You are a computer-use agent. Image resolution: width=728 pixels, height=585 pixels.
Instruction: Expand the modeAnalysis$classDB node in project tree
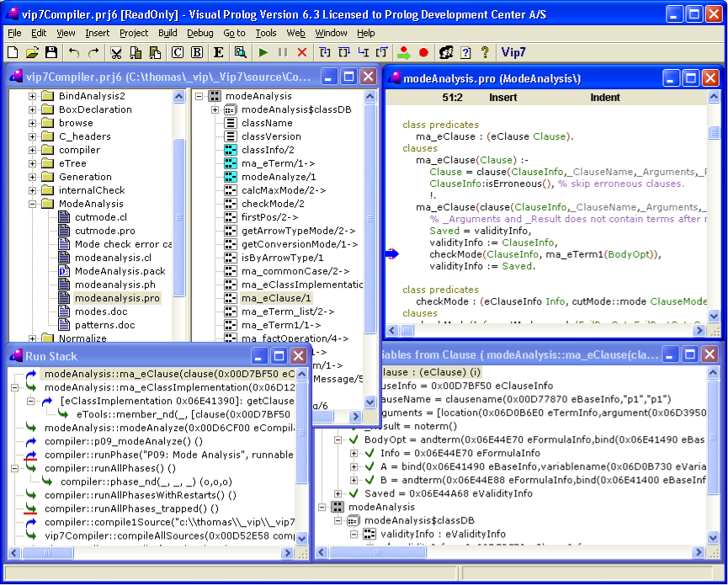tap(215, 110)
